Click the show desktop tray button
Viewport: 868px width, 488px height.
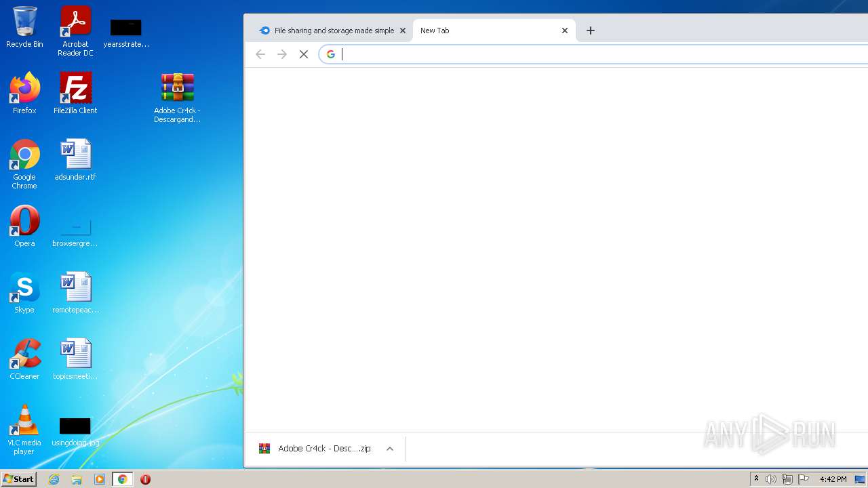861,479
